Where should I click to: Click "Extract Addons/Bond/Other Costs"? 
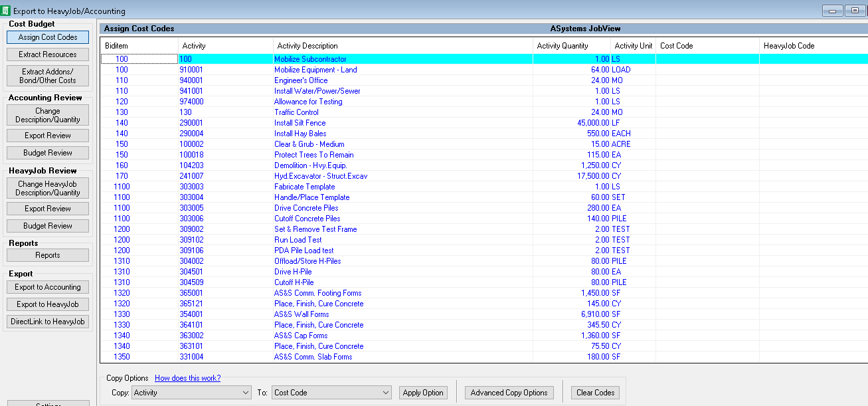pyautogui.click(x=47, y=74)
